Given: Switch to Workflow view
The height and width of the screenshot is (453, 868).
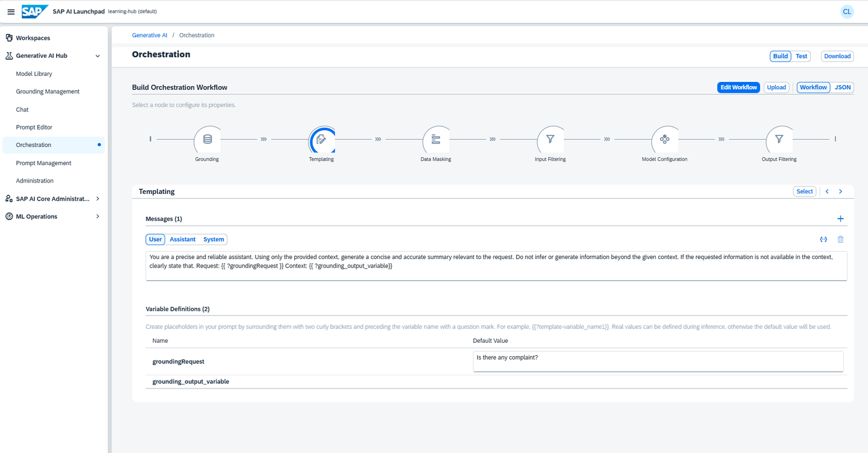Looking at the screenshot, I should [x=814, y=87].
